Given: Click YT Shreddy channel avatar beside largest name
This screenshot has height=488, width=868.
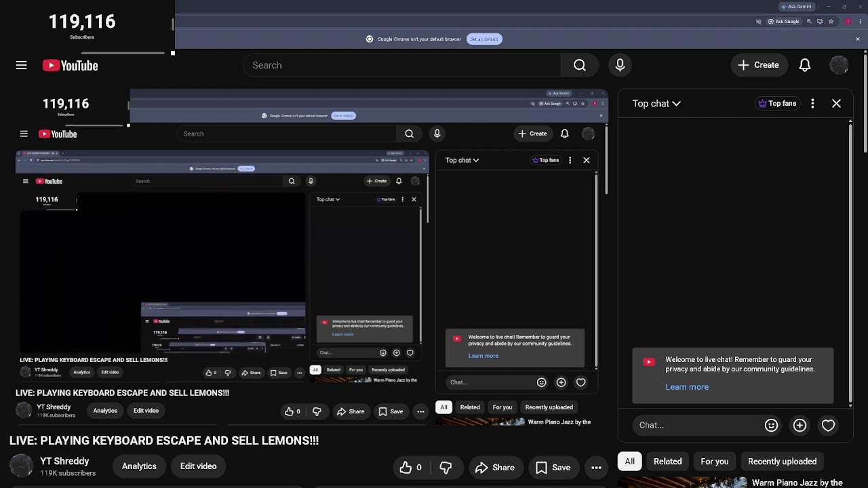Looking at the screenshot, I should coord(22,466).
